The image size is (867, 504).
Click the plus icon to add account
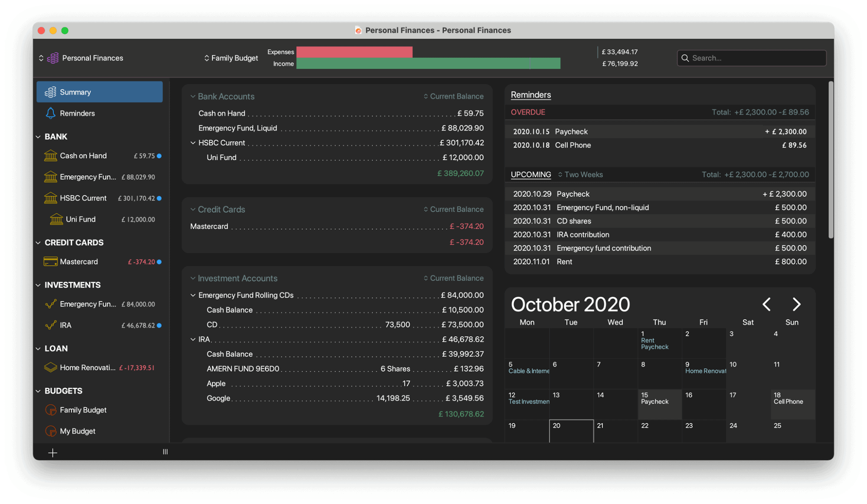click(x=52, y=452)
